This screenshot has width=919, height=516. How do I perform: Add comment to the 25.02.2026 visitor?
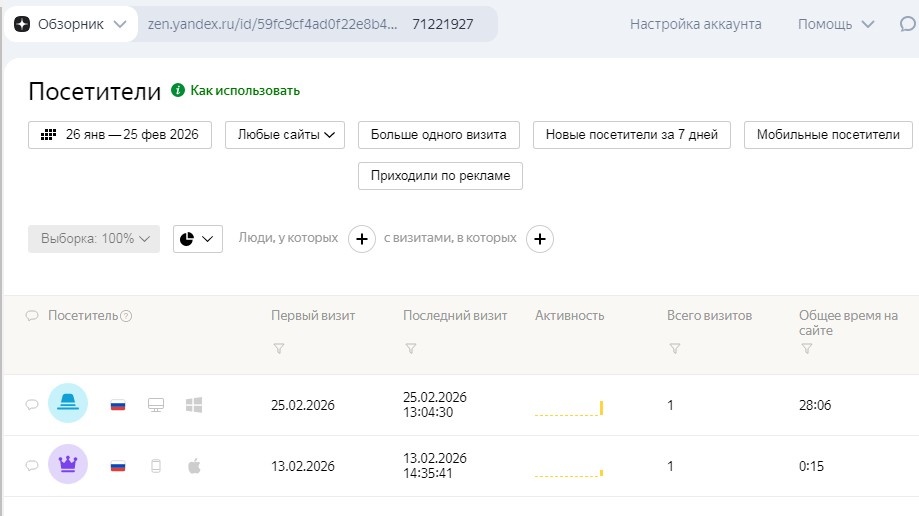pyautogui.click(x=32, y=405)
